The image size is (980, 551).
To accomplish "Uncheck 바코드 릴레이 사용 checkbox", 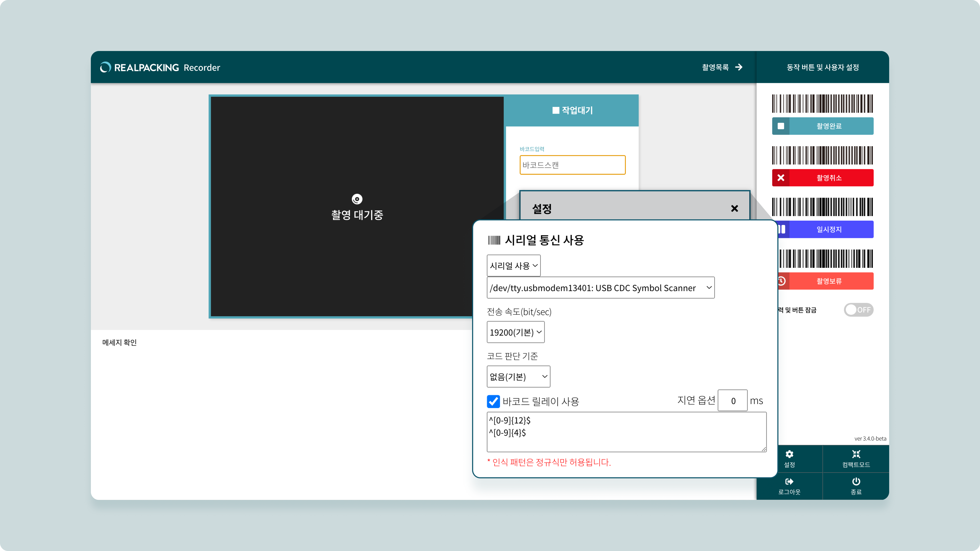I will click(x=493, y=401).
